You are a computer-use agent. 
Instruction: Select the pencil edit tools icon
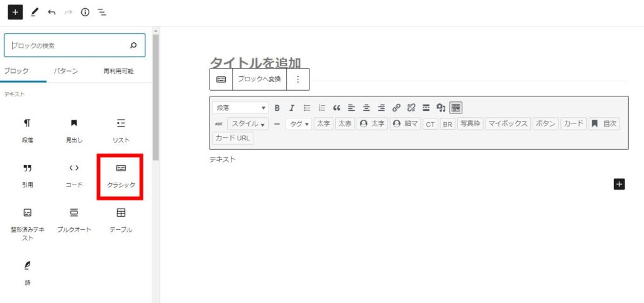34,13
